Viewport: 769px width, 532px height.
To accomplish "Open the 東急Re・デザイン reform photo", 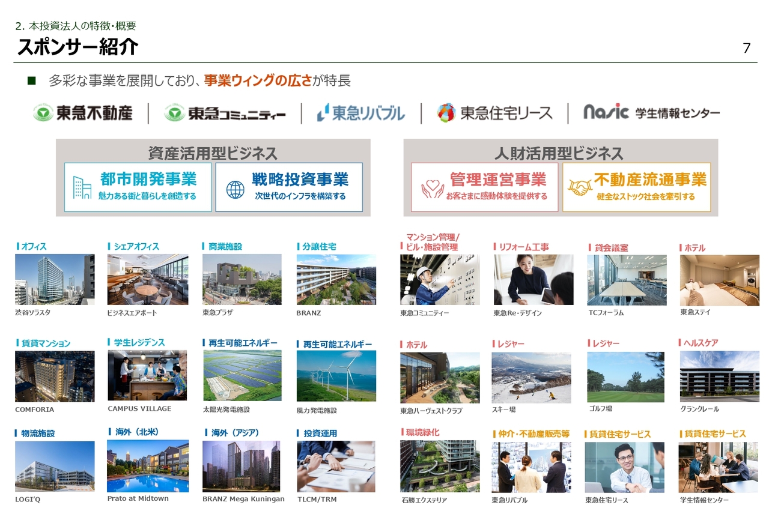I will (x=533, y=280).
